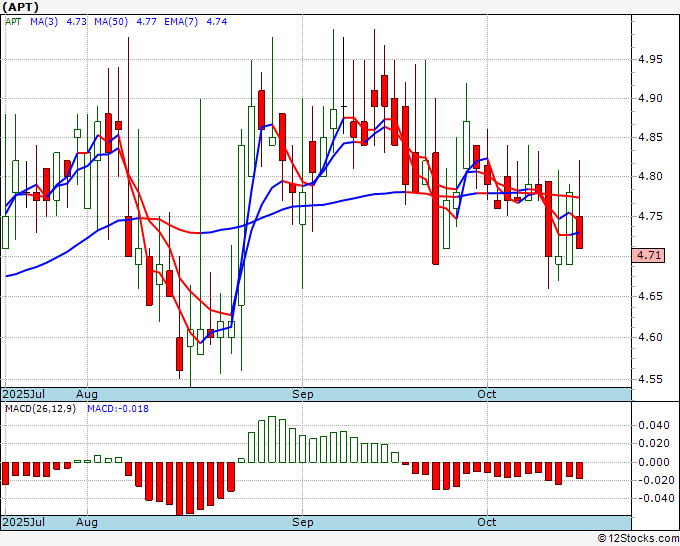Image resolution: width=680 pixels, height=546 pixels.
Task: Click Aug on the price chart axis
Action: click(x=87, y=394)
